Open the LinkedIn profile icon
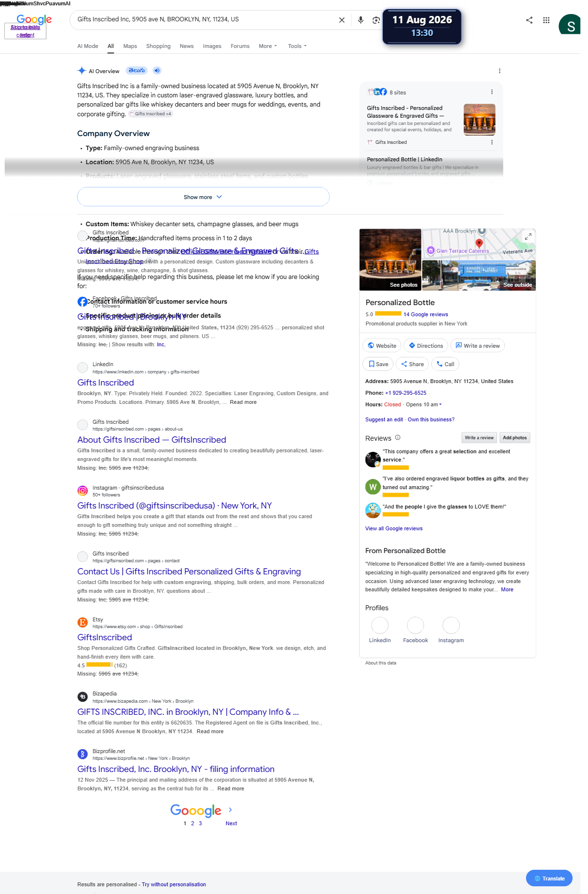 (x=380, y=625)
